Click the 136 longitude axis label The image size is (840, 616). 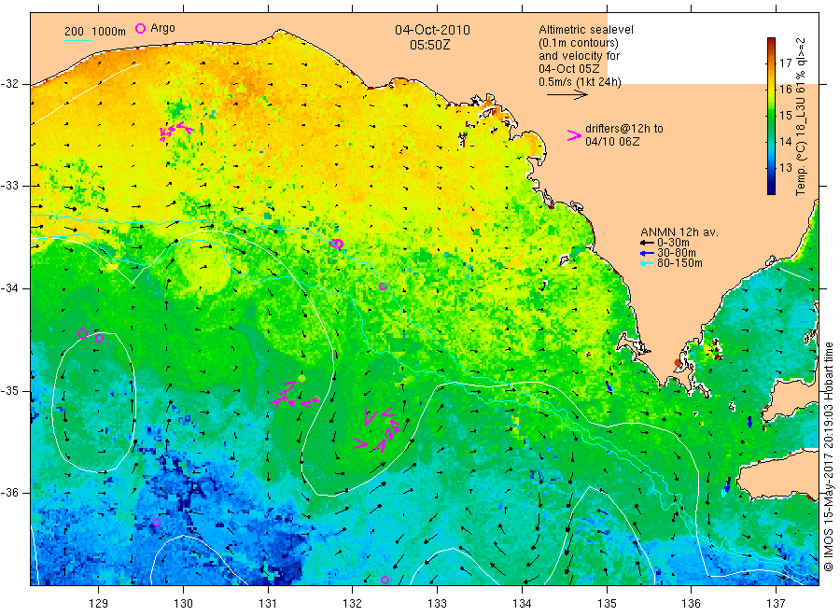click(691, 604)
